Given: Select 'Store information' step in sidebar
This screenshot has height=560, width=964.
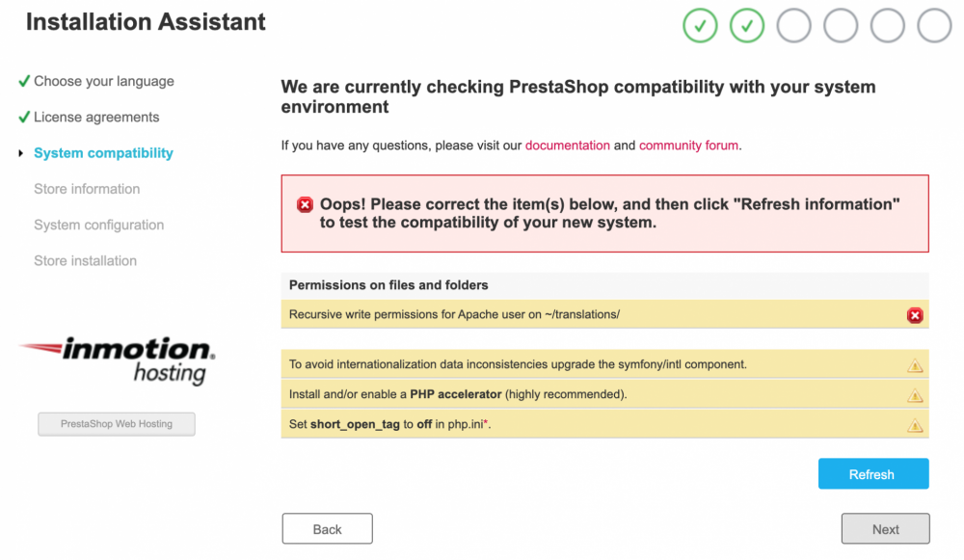Looking at the screenshot, I should [87, 189].
